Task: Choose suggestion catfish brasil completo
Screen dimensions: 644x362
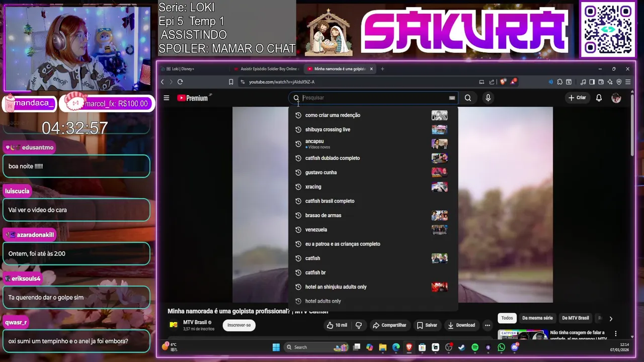Action: (x=373, y=201)
